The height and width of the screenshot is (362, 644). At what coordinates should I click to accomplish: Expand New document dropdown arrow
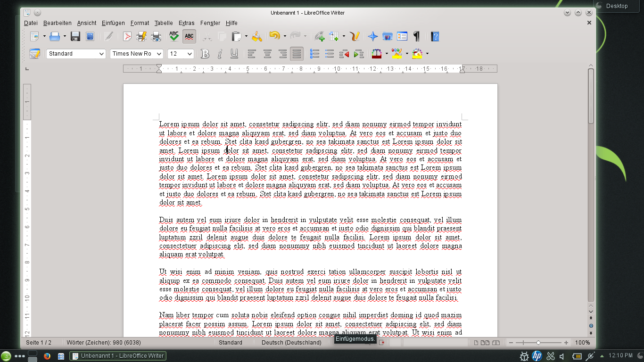pos(44,36)
